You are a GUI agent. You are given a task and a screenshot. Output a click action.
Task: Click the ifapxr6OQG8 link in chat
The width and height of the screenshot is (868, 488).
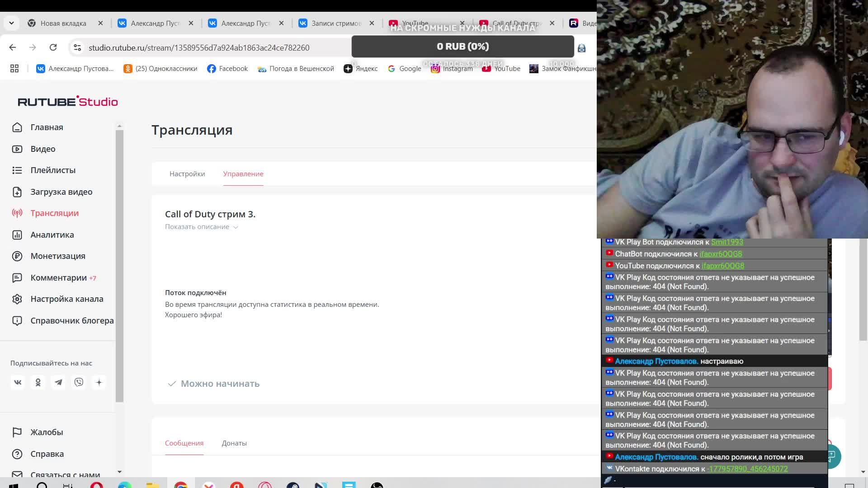[720, 254]
